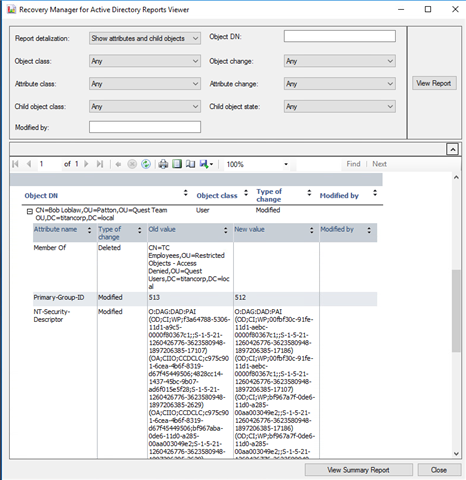Maximize the Reports Viewer window
Image resolution: width=466 pixels, height=480 pixels.
coord(428,9)
